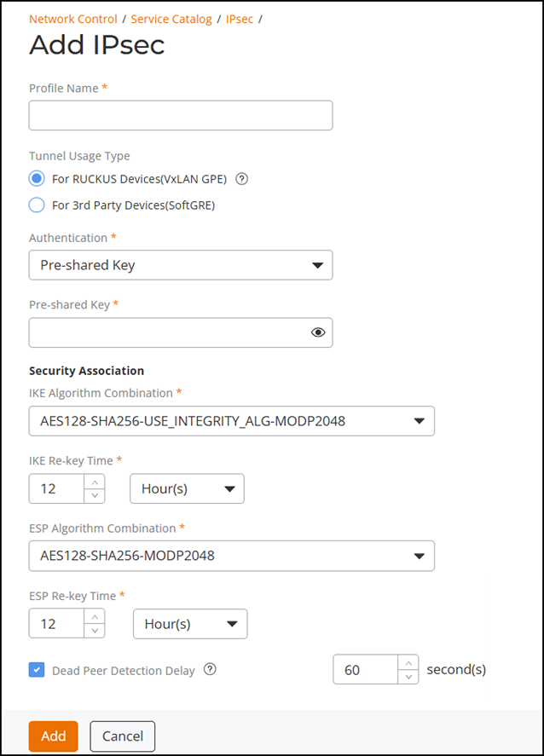Increase IKE Re-key Time with up arrow
544x756 pixels.
(95, 482)
